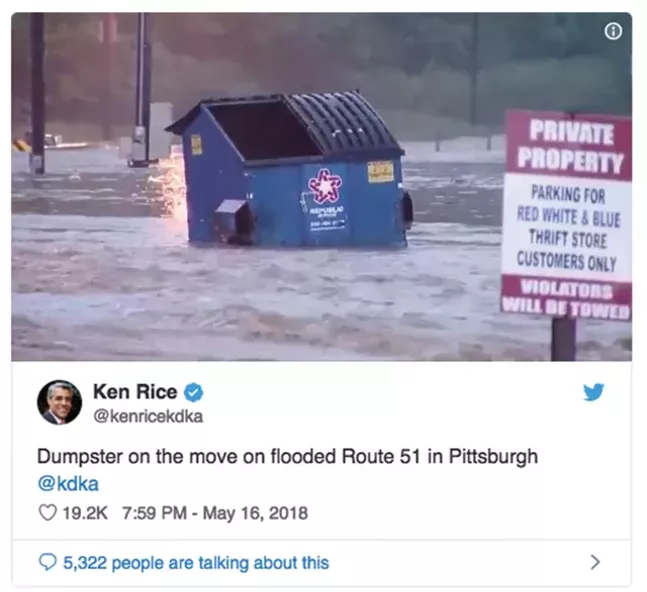Click "5,322 people are talking about this"
The width and height of the screenshot is (647, 592).
tap(196, 562)
